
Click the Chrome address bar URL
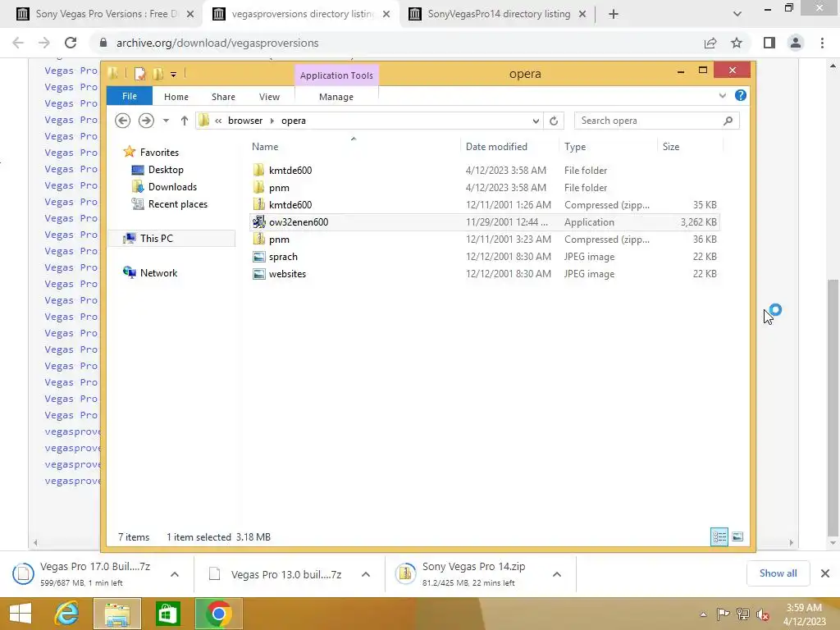(217, 43)
